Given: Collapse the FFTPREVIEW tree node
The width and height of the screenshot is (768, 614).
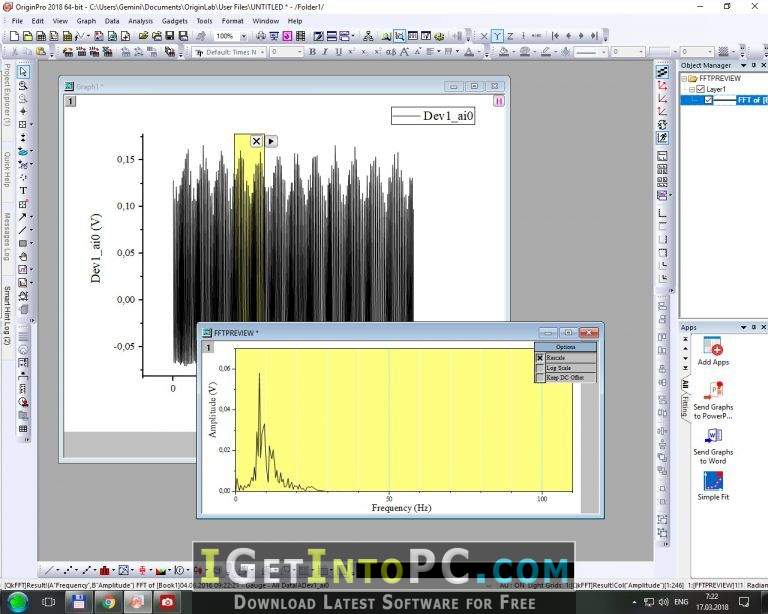Looking at the screenshot, I should (x=684, y=78).
